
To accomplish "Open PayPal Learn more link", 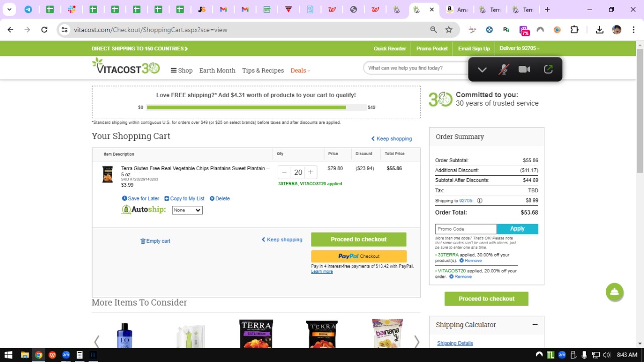I will pyautogui.click(x=322, y=271).
